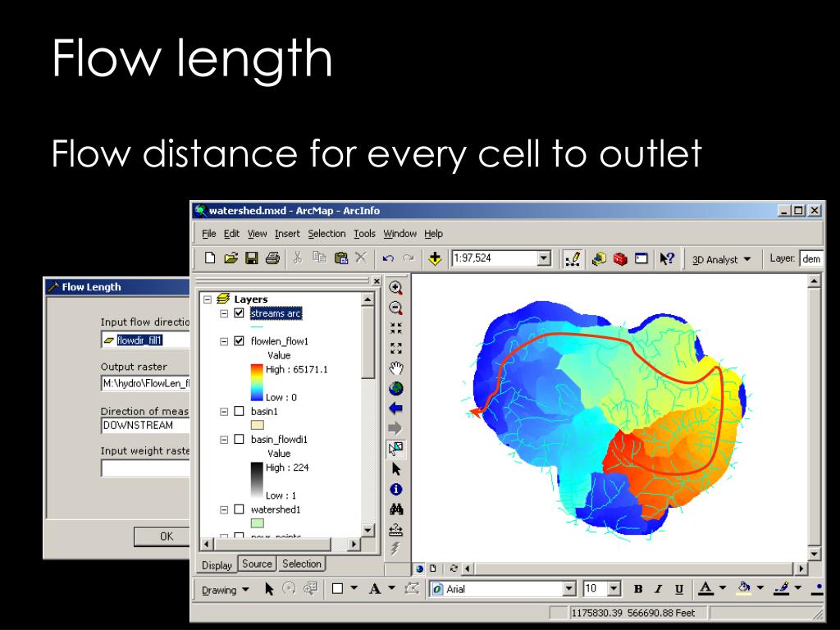Click the Full Extent globe icon
The image size is (840, 630).
click(396, 388)
